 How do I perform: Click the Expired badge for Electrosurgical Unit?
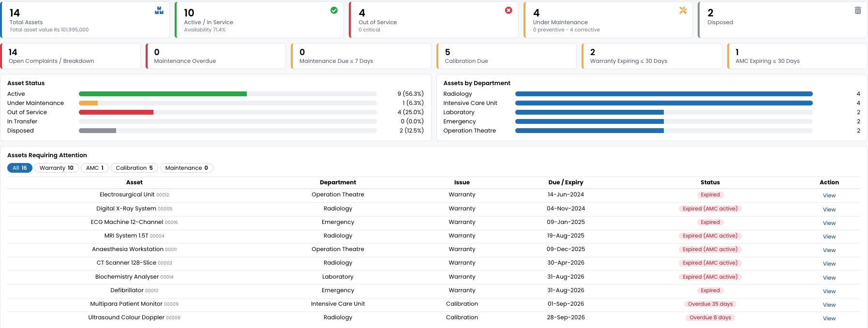[710, 194]
